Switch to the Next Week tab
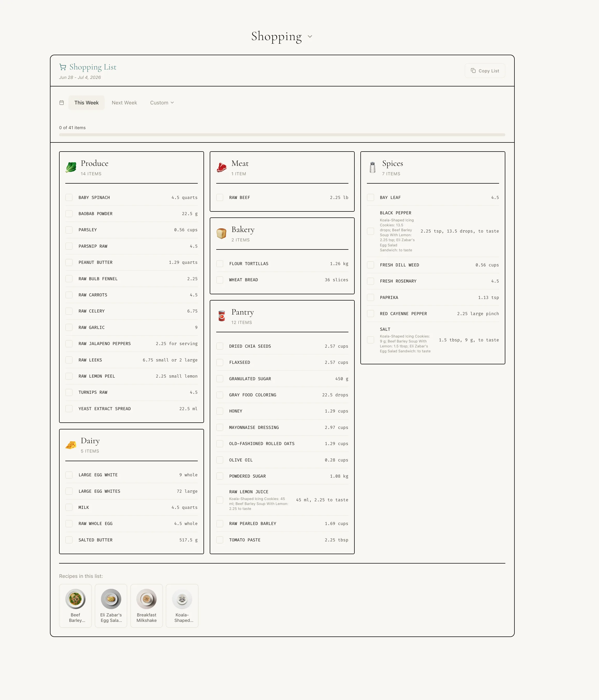 click(x=124, y=103)
